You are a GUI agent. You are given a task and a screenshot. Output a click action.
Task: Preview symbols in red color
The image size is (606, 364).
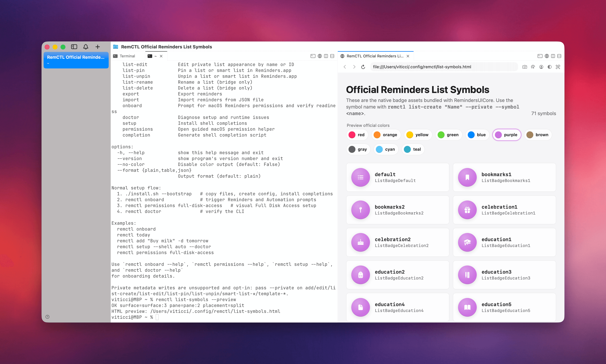(357, 135)
